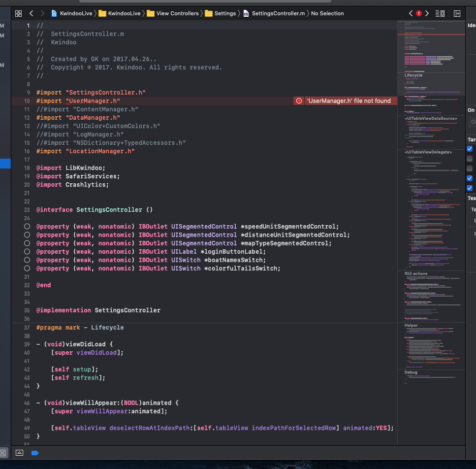Click the viewWillAppear:(BOOL)animated declaration

point(107,403)
